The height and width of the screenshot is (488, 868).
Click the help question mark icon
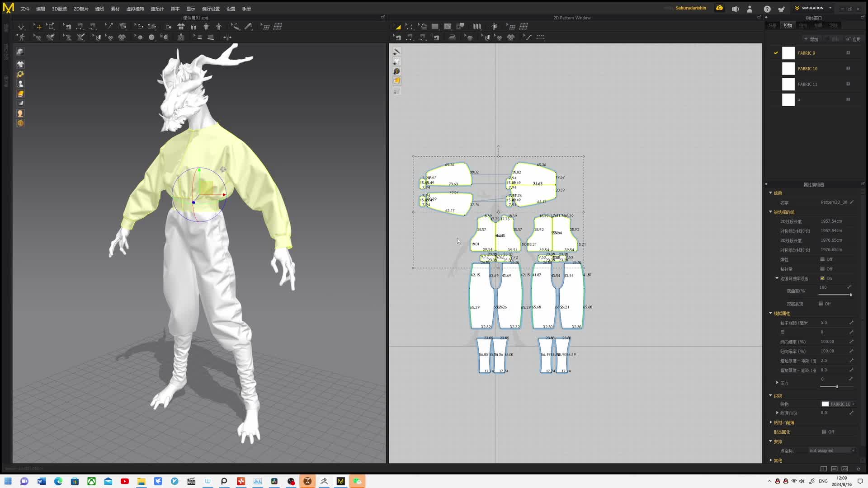pos(767,9)
